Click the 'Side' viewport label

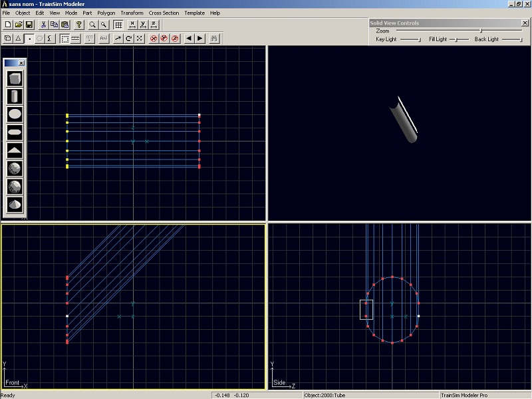[279, 382]
